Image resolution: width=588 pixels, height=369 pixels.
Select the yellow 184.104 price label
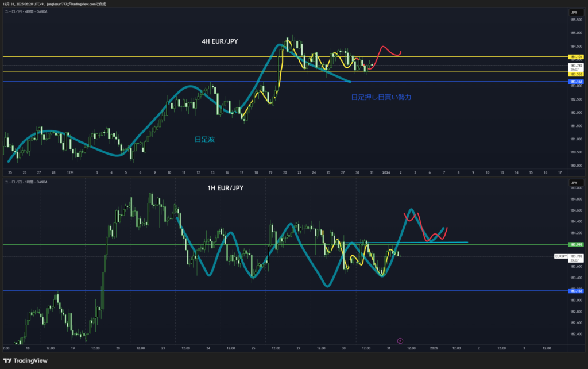coord(576,57)
